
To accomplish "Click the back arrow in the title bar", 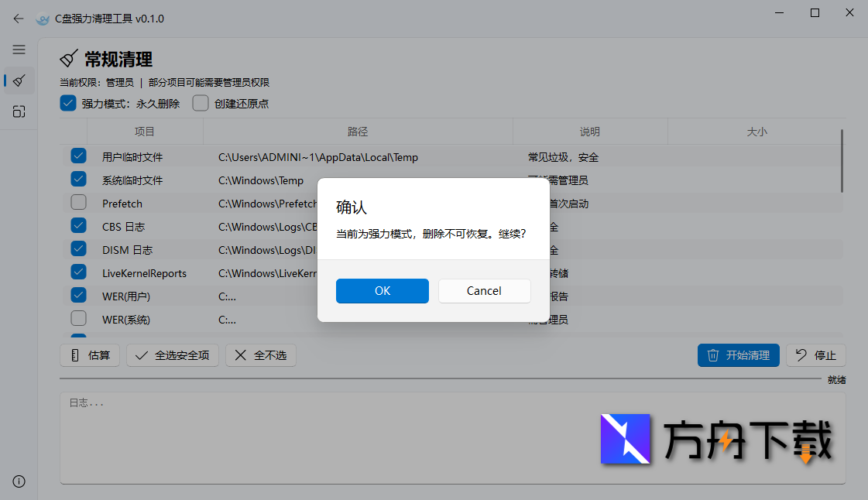I will (x=18, y=18).
